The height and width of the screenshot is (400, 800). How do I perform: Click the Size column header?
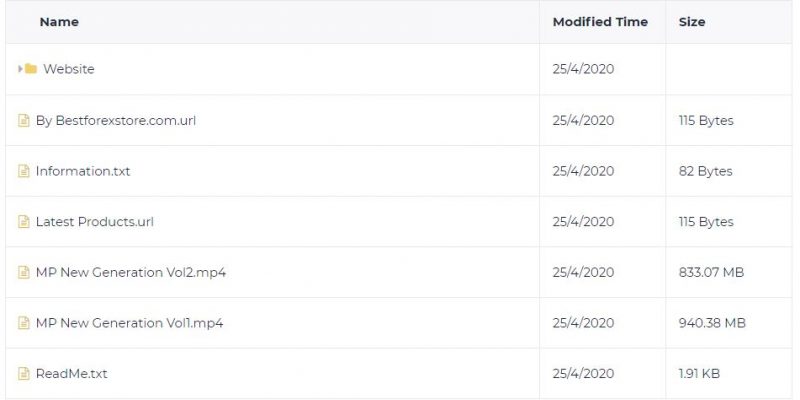pos(692,22)
